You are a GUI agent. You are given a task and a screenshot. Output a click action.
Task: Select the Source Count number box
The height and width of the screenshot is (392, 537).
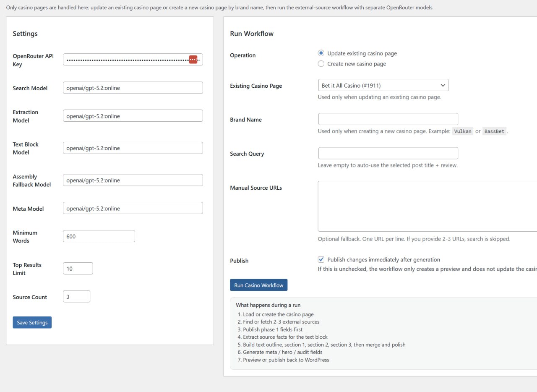[x=76, y=297]
